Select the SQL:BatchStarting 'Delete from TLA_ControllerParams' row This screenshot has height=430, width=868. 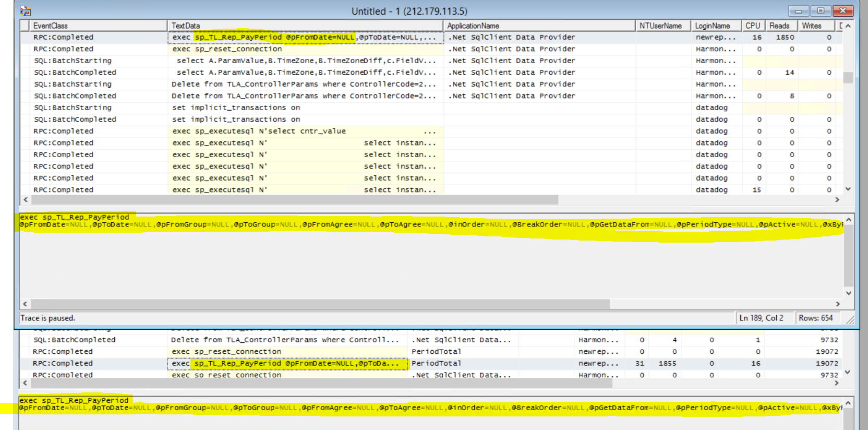point(431,85)
